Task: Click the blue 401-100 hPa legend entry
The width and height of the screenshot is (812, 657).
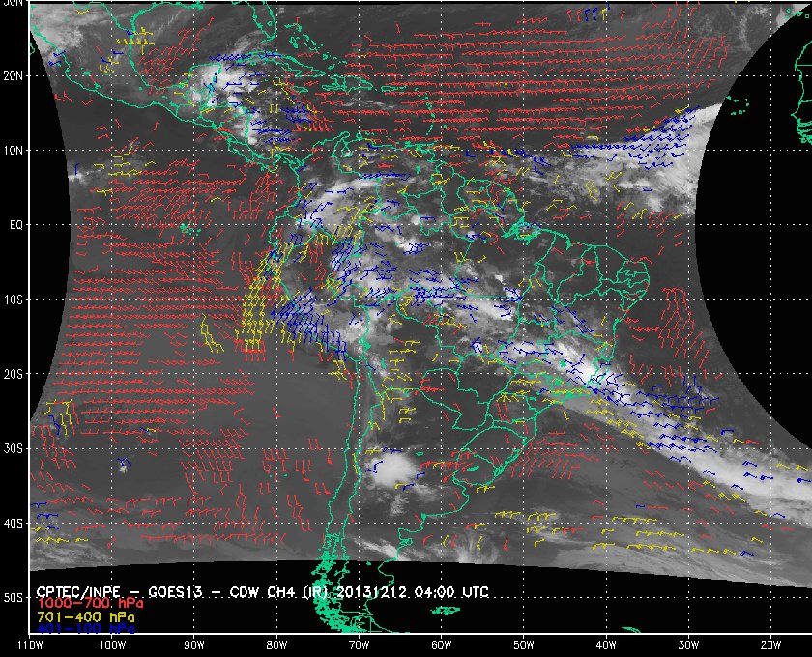Action: (x=85, y=629)
